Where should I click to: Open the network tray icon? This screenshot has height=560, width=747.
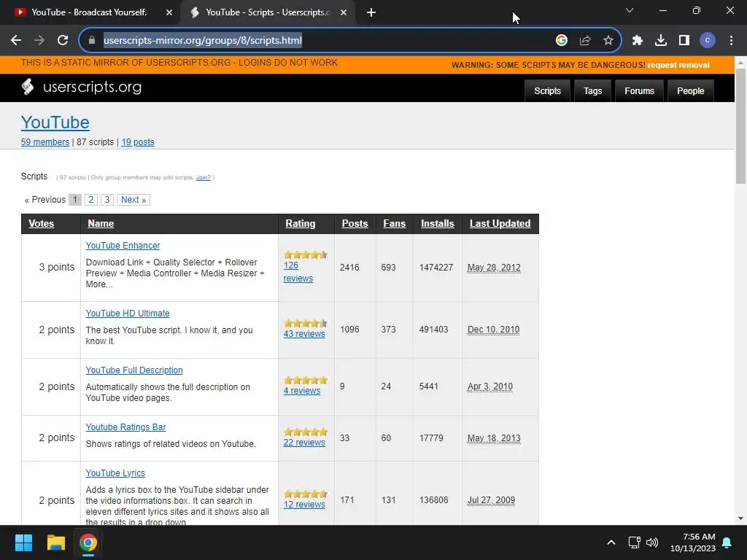pos(634,542)
